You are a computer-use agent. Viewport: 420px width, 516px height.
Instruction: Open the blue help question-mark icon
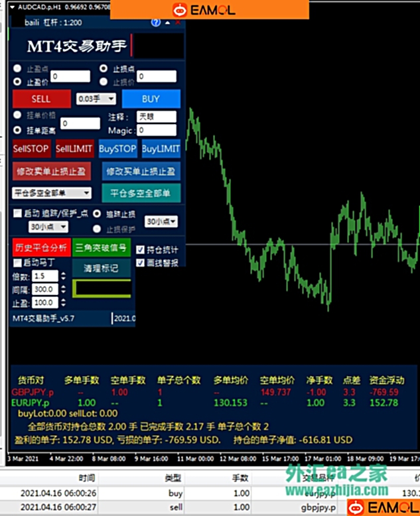[x=156, y=23]
